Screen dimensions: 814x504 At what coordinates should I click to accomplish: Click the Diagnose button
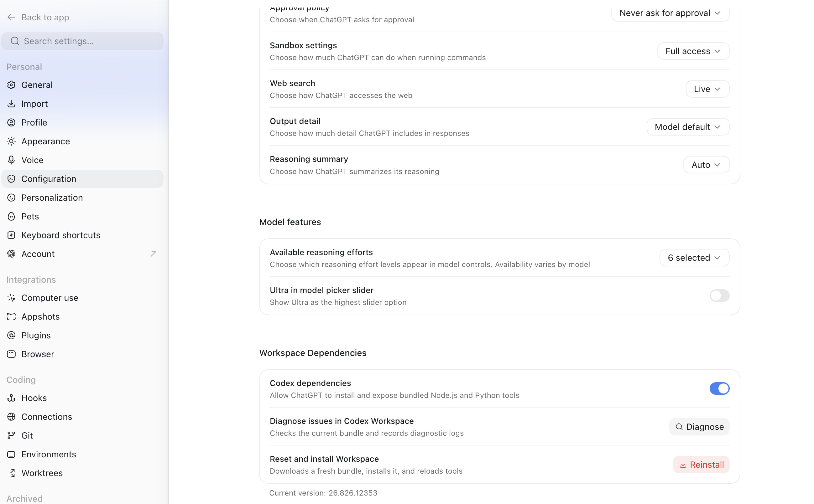tap(699, 427)
